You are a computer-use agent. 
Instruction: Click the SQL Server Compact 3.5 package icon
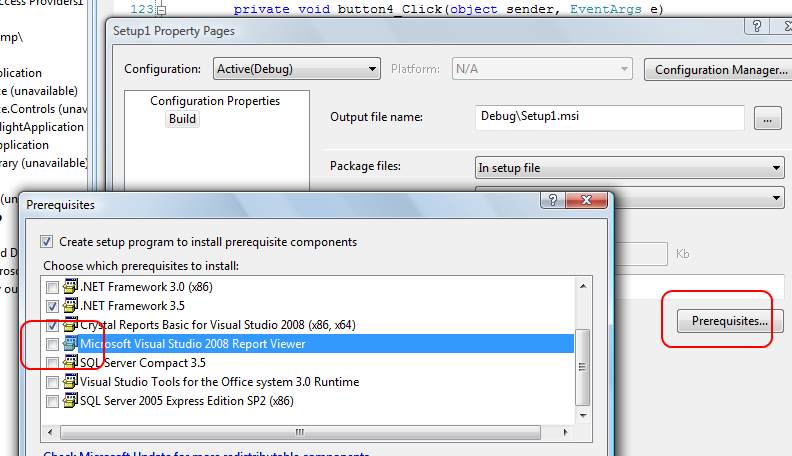(70, 362)
